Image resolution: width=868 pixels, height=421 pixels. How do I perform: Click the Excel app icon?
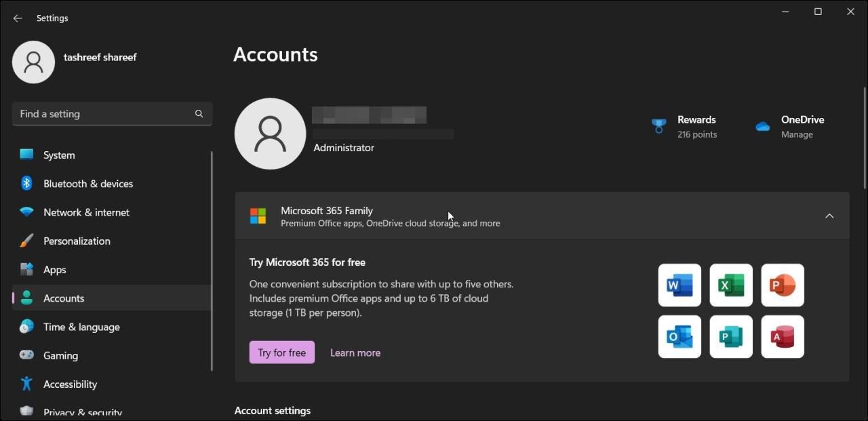[x=731, y=285]
